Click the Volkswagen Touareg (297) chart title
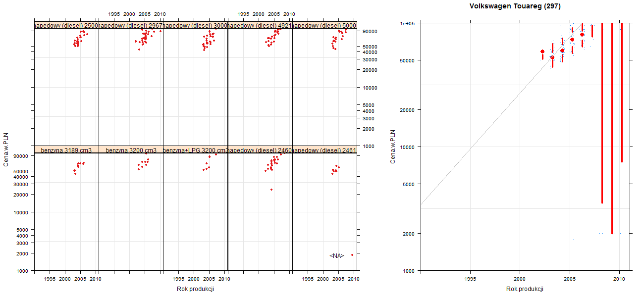644x297 pixels. [x=515, y=6]
